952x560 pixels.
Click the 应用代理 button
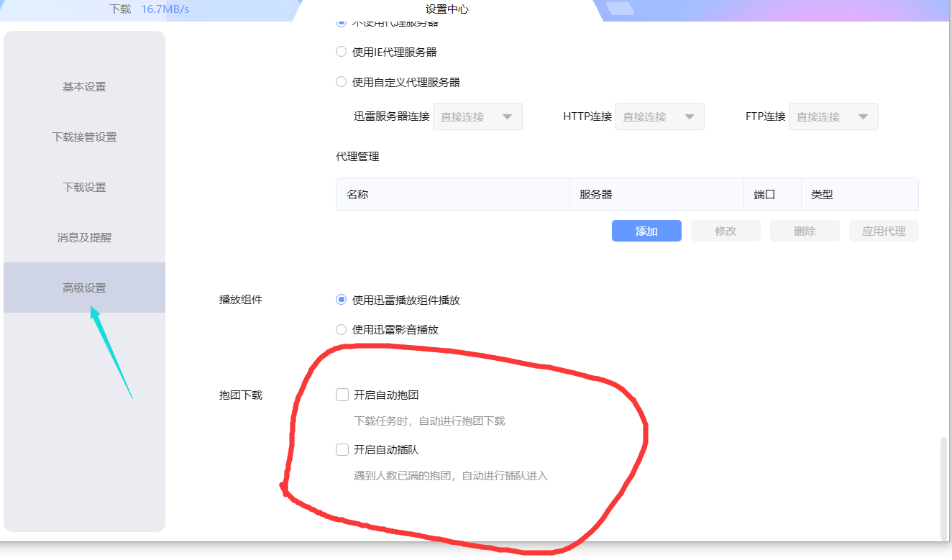[x=883, y=230]
